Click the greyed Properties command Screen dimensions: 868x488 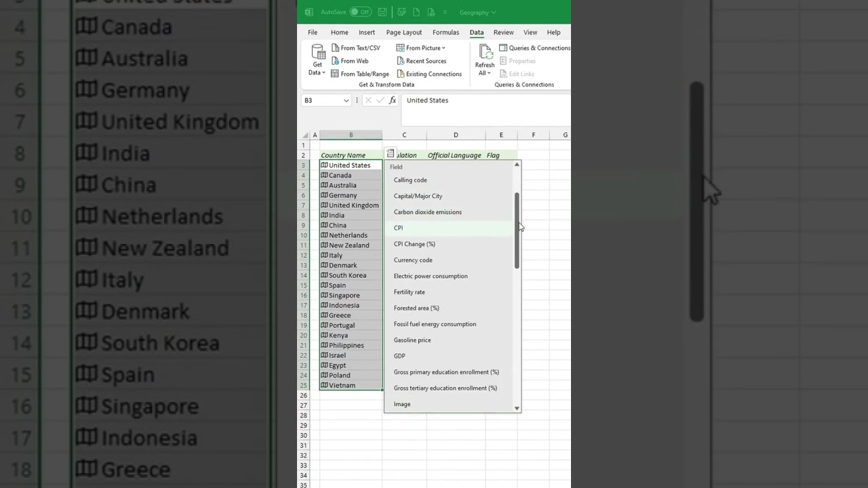[x=517, y=61]
